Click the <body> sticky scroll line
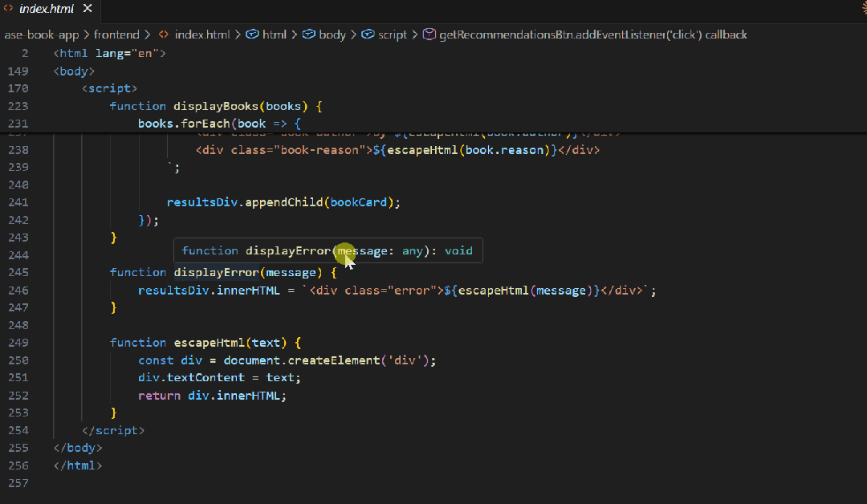 [x=73, y=71]
